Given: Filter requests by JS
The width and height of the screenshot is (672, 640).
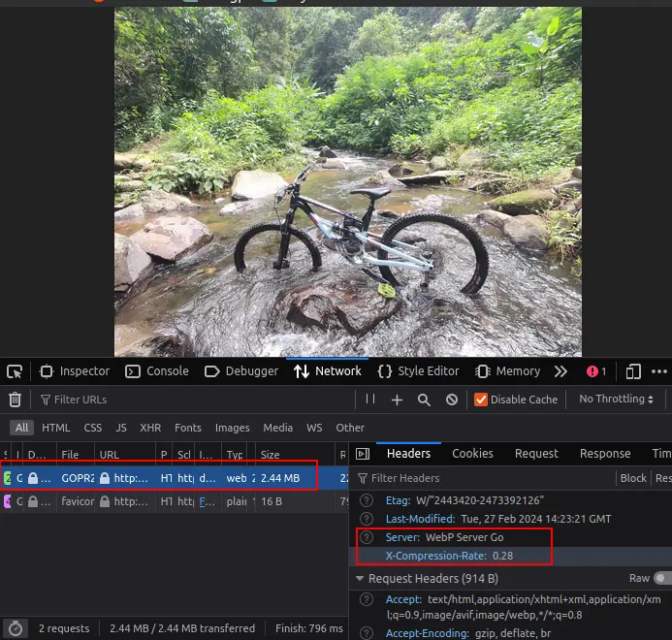Looking at the screenshot, I should click(x=121, y=428).
